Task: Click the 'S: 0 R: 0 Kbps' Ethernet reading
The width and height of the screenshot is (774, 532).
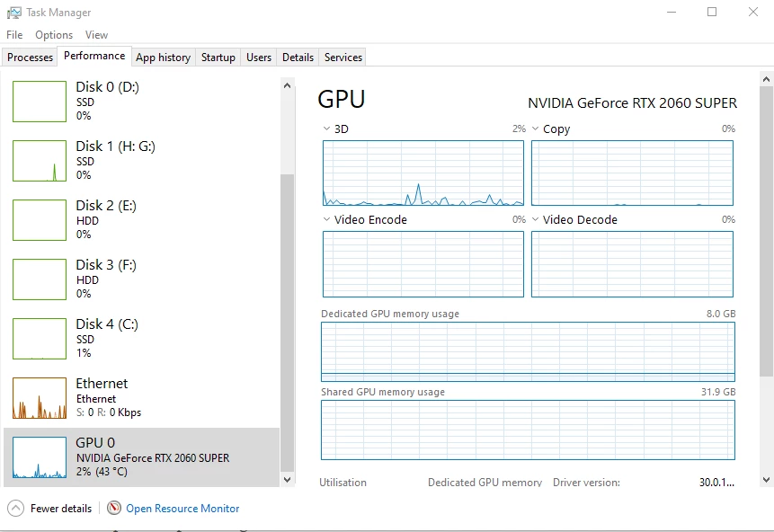Action: click(x=109, y=412)
